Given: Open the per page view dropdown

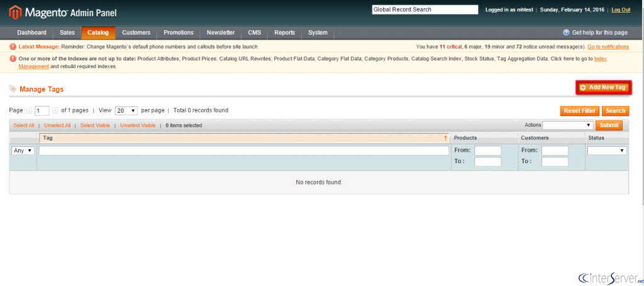Looking at the screenshot, I should [x=126, y=111].
